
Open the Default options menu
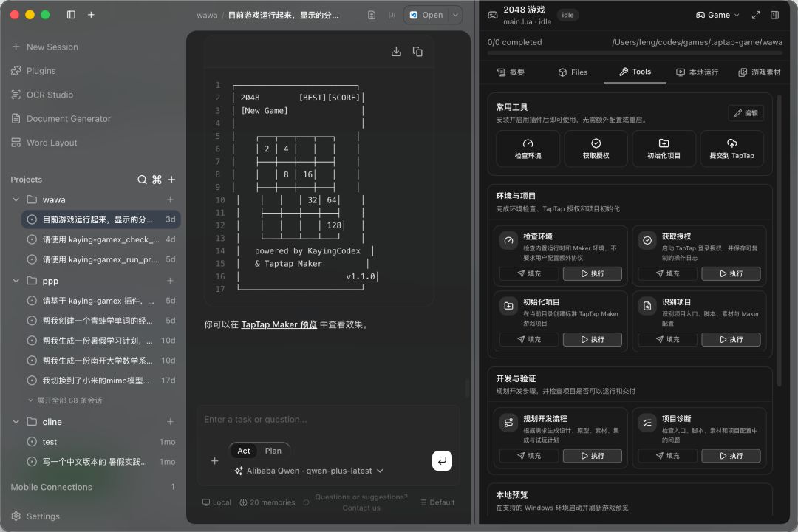(x=437, y=502)
